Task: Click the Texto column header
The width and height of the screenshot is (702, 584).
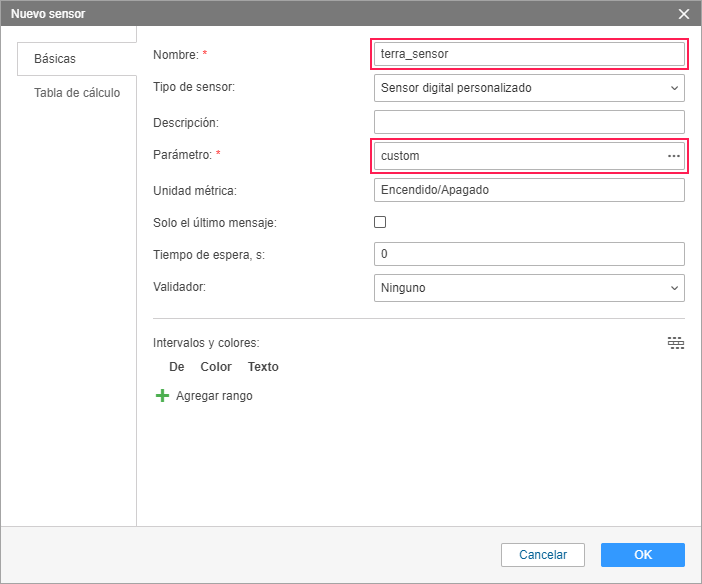Action: coord(263,367)
